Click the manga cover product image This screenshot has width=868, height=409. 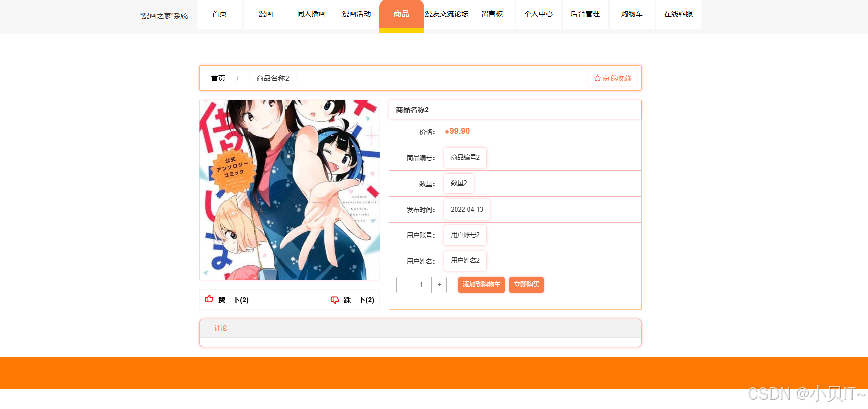click(x=290, y=190)
